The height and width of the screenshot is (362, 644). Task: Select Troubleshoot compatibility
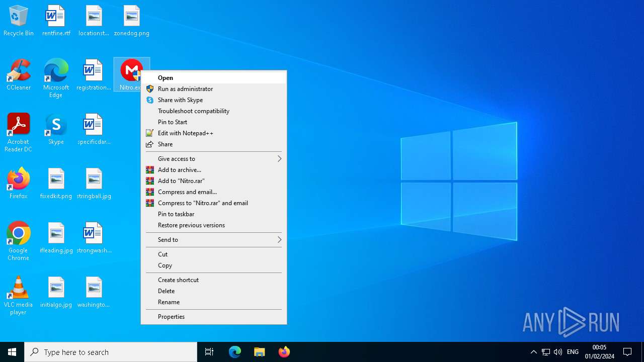[214, 111]
